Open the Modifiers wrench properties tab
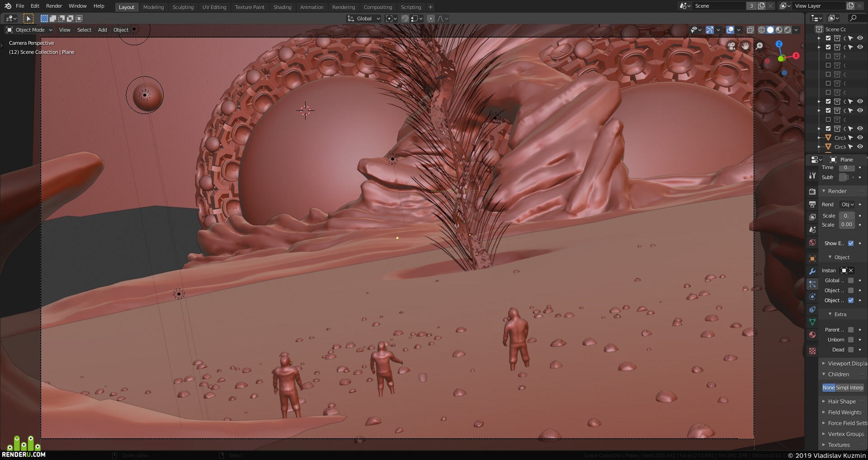Screen dimensions: 868x460 click(x=812, y=271)
